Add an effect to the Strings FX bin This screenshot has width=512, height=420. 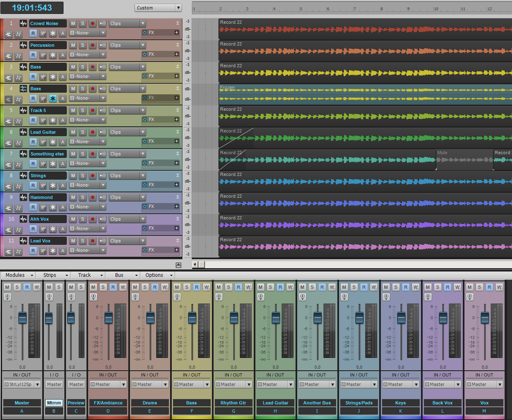point(177,185)
